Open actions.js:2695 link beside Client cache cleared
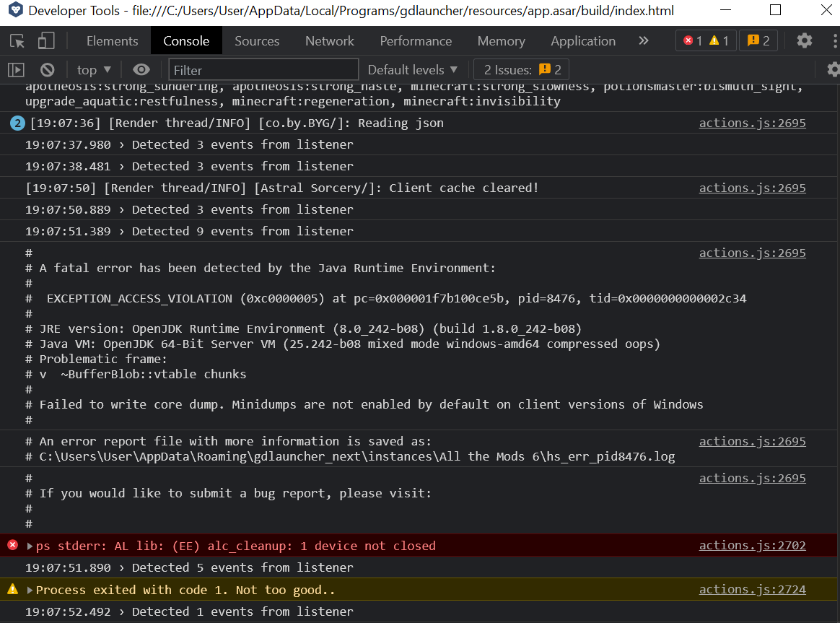The width and height of the screenshot is (840, 623). tap(752, 188)
